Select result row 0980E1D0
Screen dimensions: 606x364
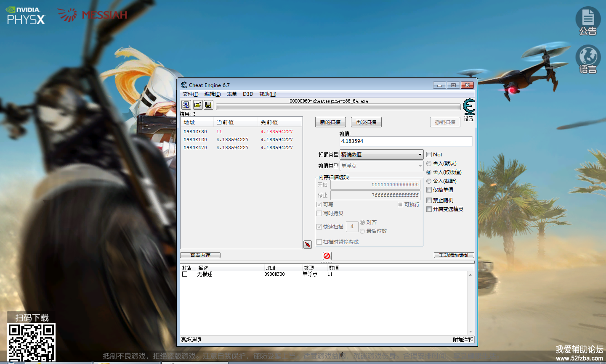tap(241, 140)
